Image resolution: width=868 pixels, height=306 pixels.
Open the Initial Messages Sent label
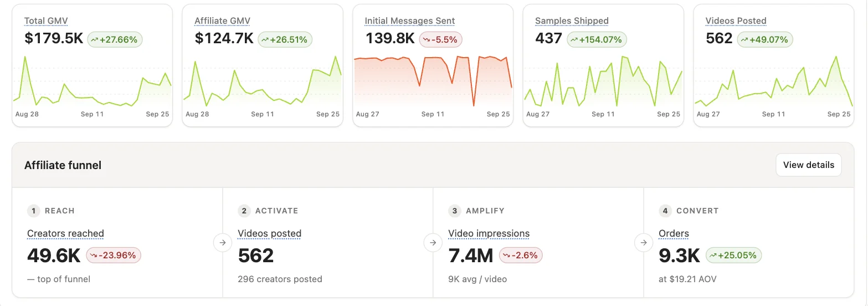point(409,21)
